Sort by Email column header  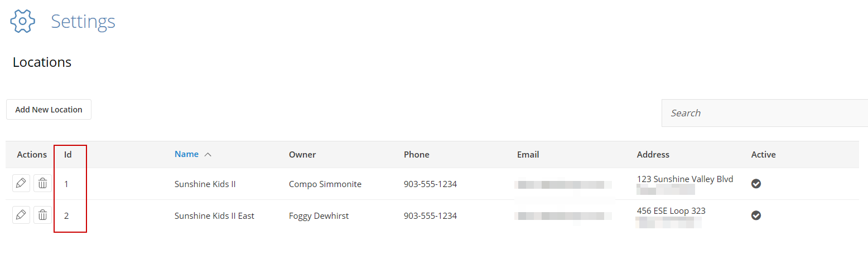pos(528,154)
